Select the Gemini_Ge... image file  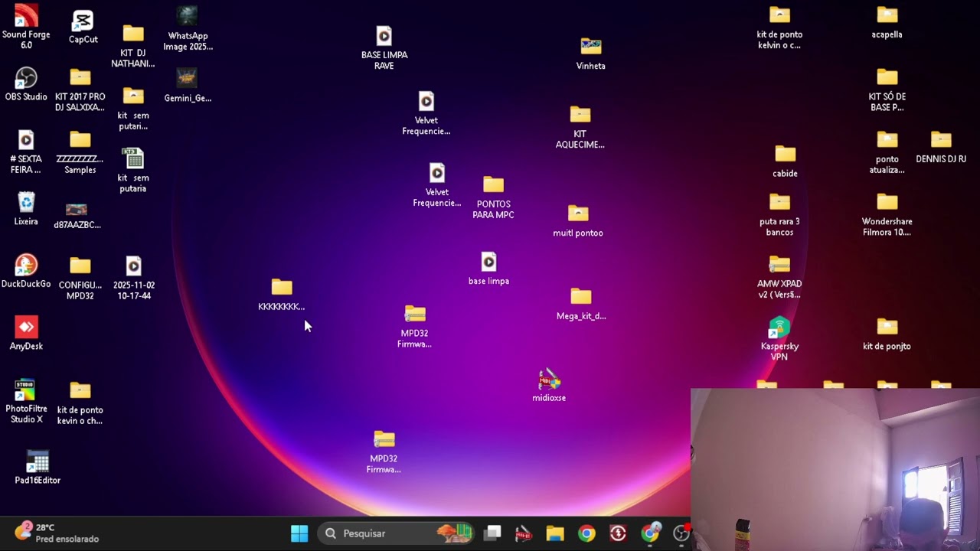[x=188, y=85]
